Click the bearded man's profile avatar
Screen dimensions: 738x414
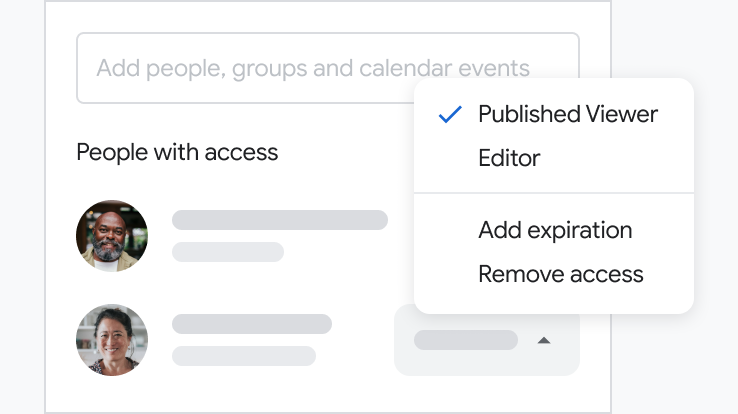[x=112, y=236]
